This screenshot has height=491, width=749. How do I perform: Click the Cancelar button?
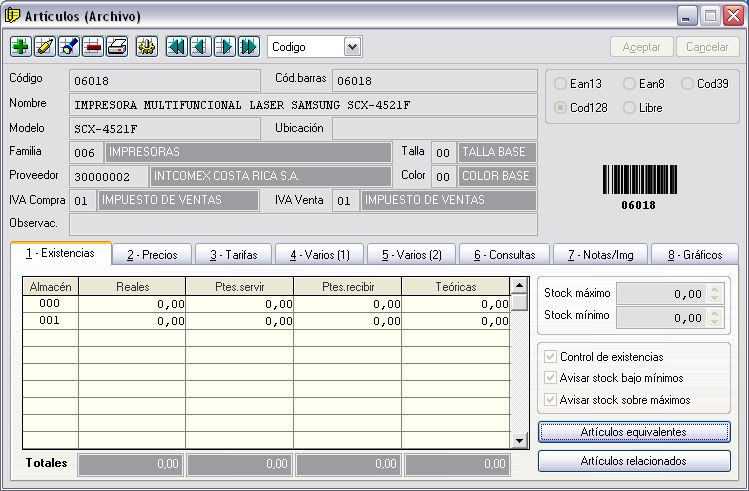point(707,47)
